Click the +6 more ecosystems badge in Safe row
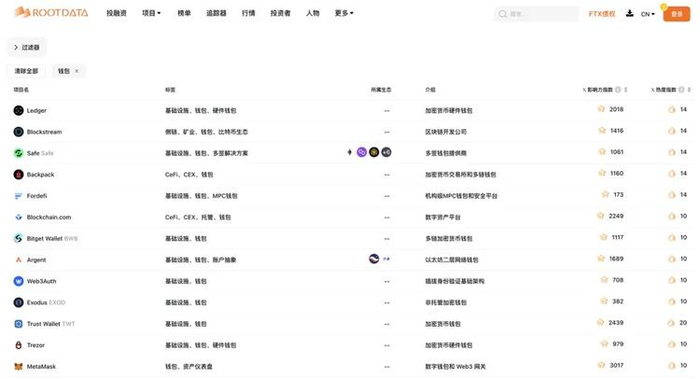 click(x=387, y=152)
